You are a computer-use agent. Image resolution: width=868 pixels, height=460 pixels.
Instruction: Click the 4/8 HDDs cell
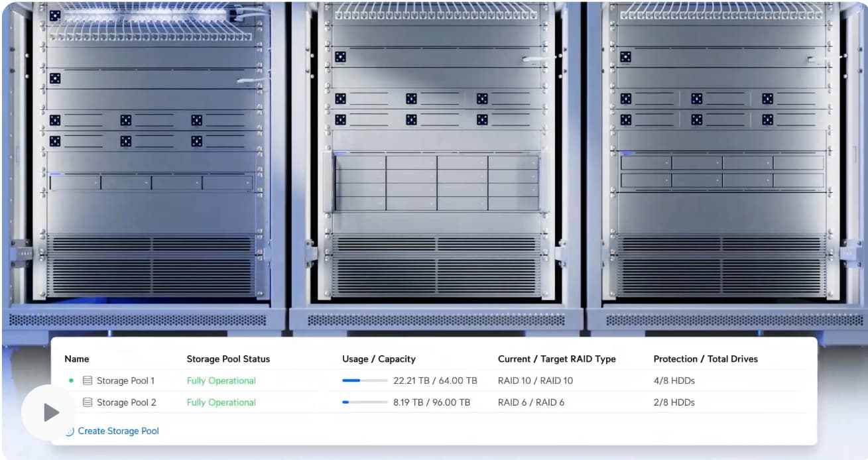[x=674, y=380]
